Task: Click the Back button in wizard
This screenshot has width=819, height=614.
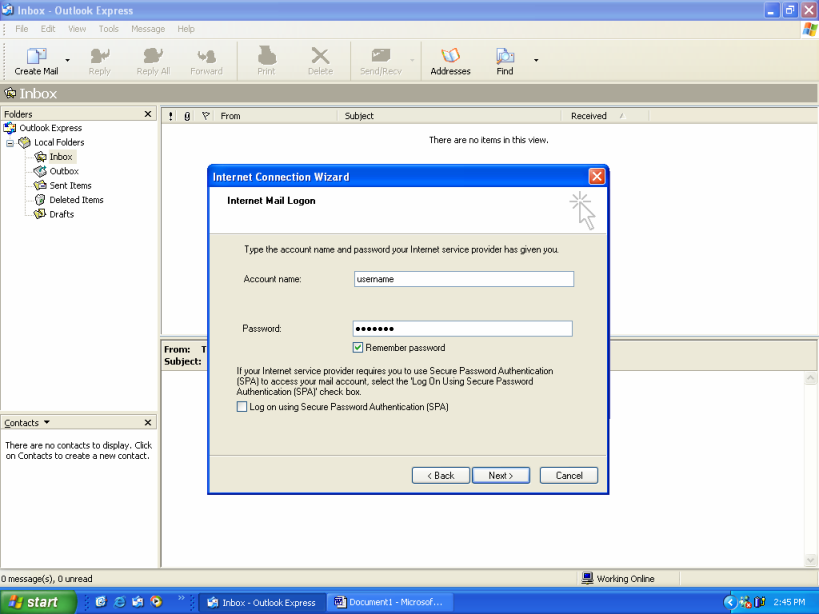Action: point(440,476)
